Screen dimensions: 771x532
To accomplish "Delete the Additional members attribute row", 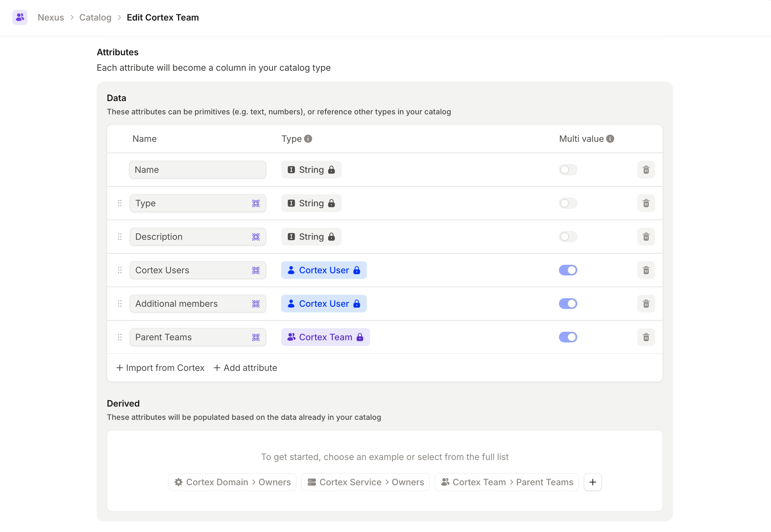I will (646, 304).
